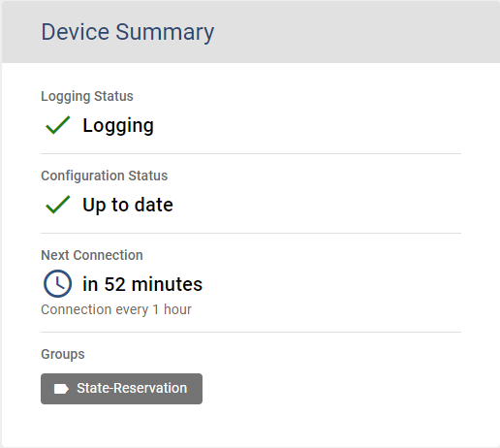
Task: Click divider above the Groups section
Action: pos(251,332)
